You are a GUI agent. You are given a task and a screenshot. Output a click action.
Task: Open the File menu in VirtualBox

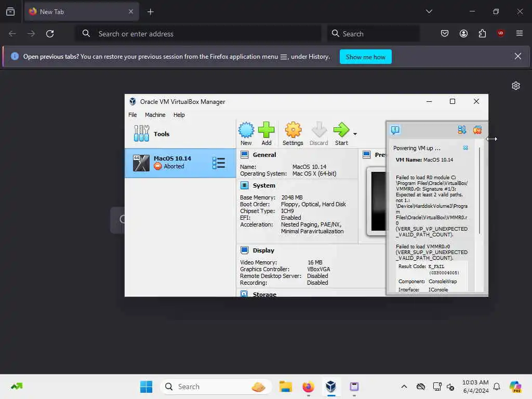tap(132, 115)
